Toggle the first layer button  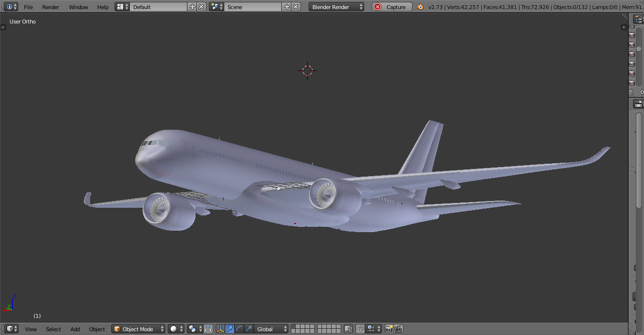294,326
